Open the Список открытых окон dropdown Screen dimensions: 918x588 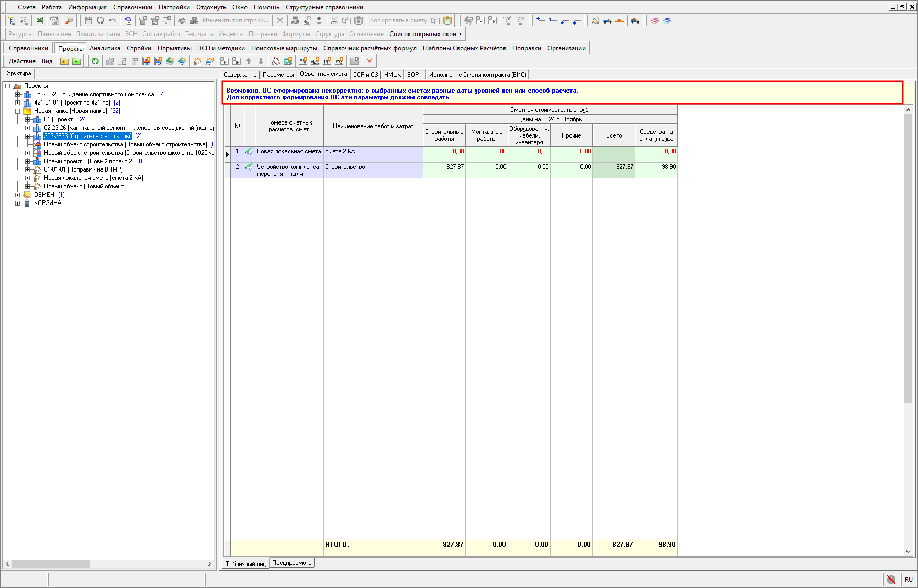click(x=426, y=34)
